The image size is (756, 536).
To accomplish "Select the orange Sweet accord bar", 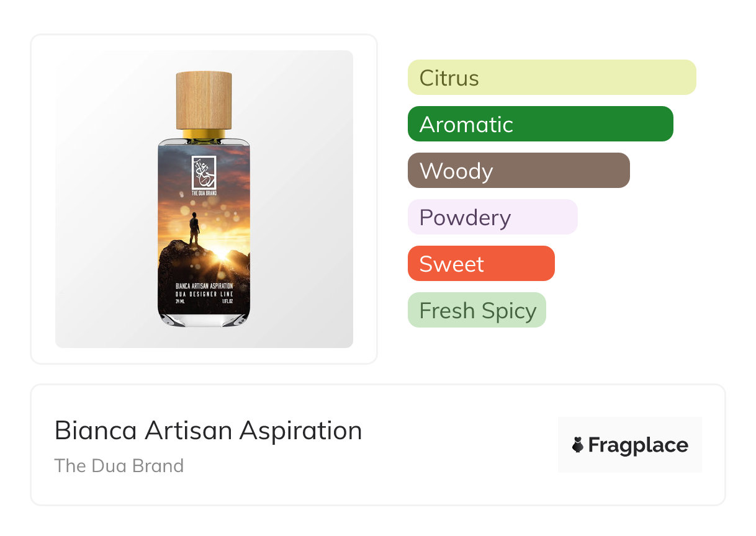I will (x=480, y=264).
